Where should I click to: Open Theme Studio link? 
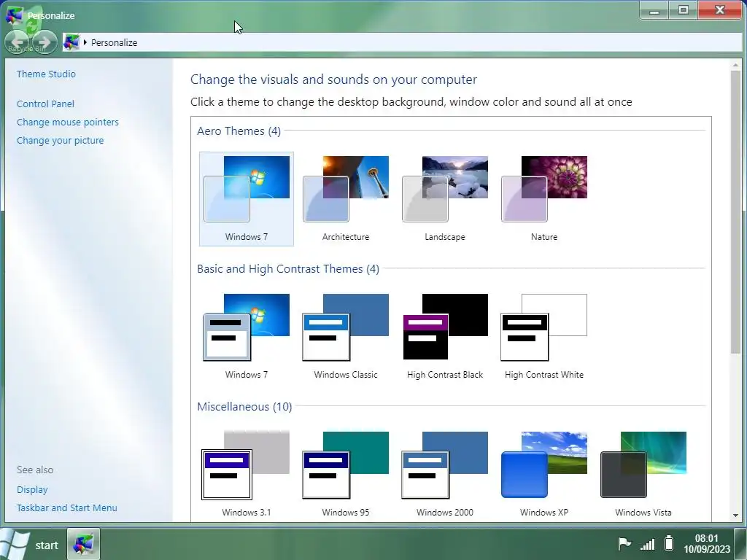[46, 74]
